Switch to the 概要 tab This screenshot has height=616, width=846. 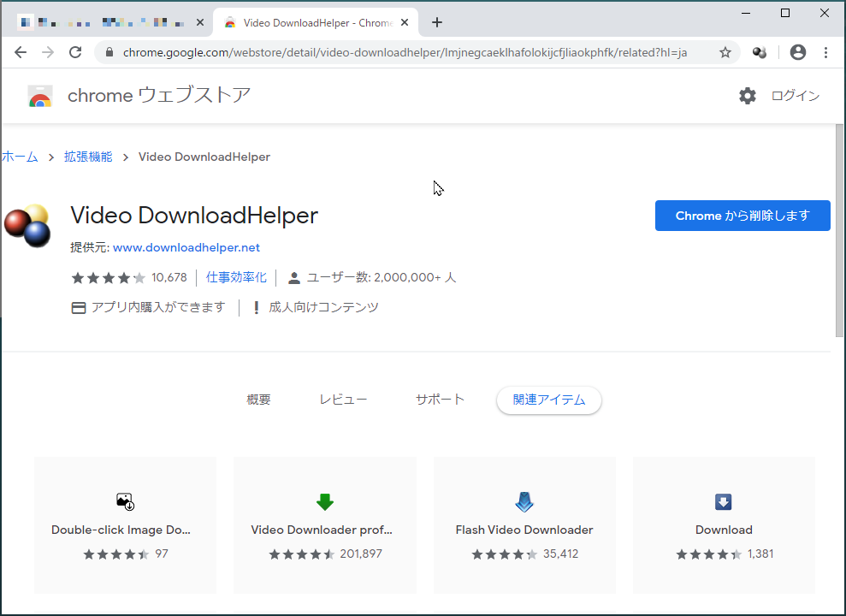pyautogui.click(x=258, y=400)
